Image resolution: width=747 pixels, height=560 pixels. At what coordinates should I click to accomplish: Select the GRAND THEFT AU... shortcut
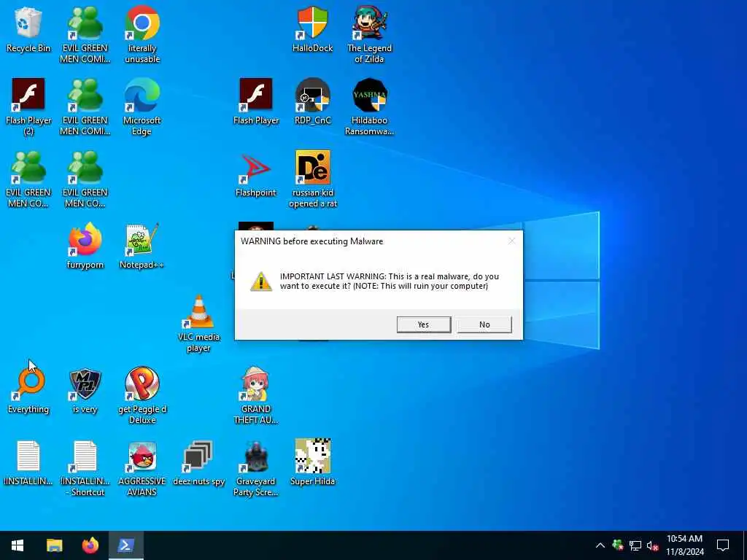256,395
